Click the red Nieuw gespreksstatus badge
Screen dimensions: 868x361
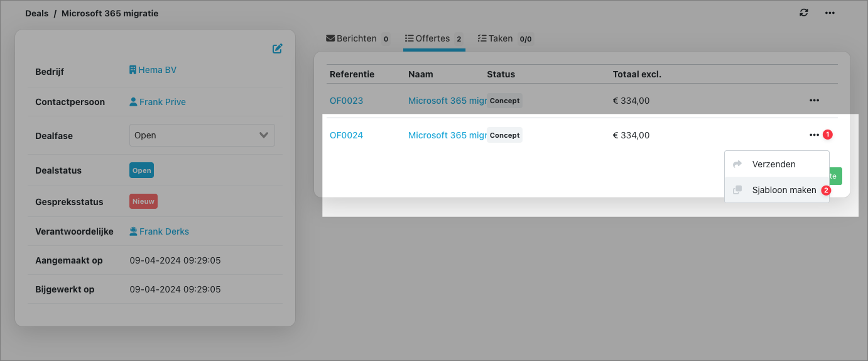[x=143, y=201]
